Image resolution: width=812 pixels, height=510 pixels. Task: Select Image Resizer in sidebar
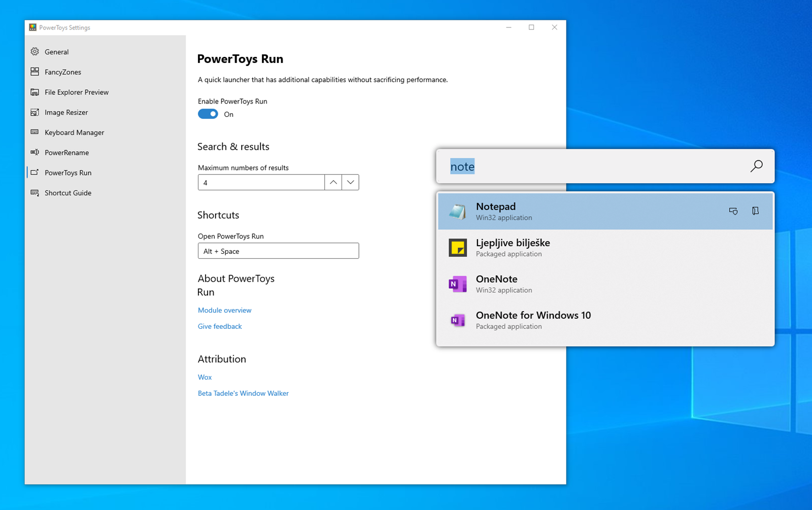(x=106, y=112)
